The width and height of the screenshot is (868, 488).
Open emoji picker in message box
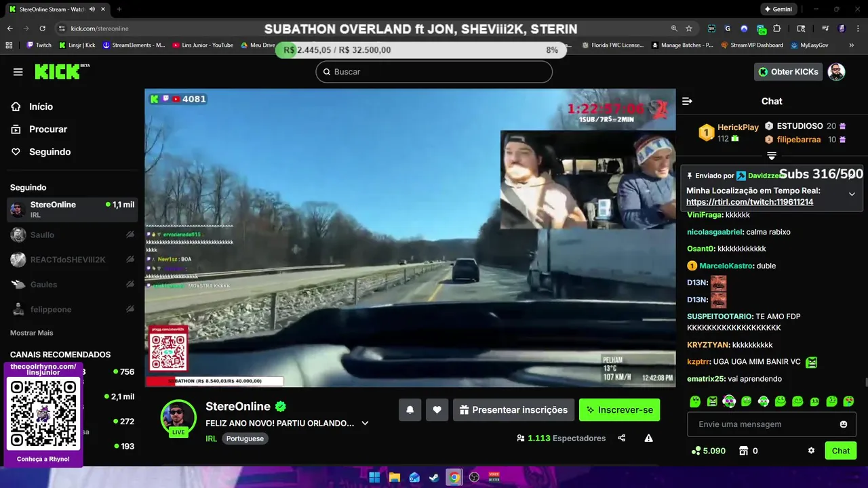[844, 424]
